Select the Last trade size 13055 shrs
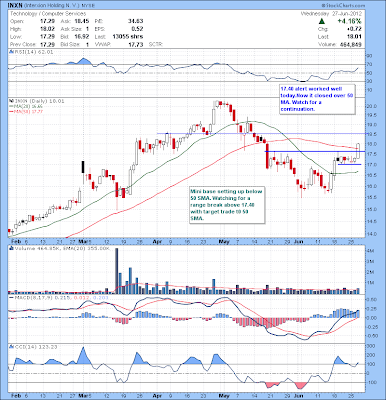 pos(128,37)
